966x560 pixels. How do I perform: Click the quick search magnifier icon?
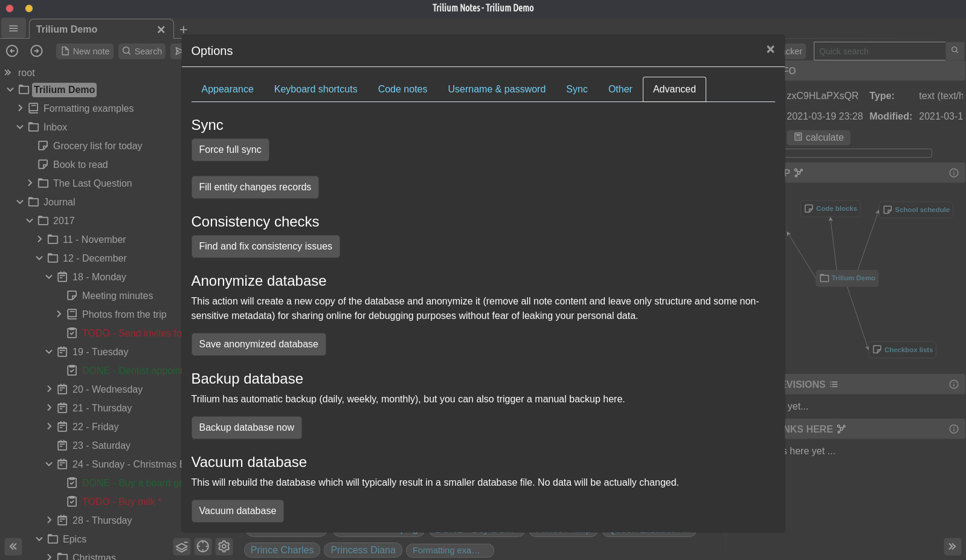[955, 51]
